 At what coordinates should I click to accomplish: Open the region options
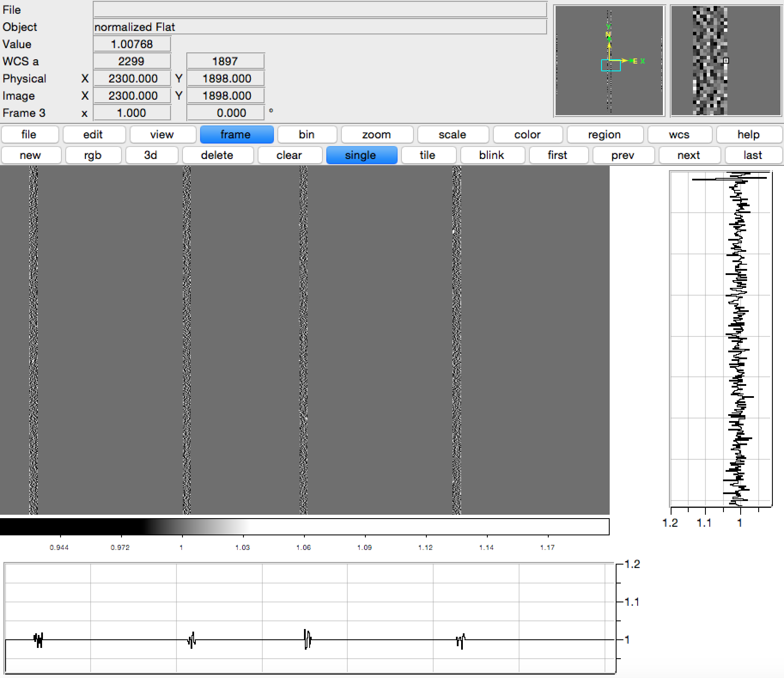tap(604, 134)
